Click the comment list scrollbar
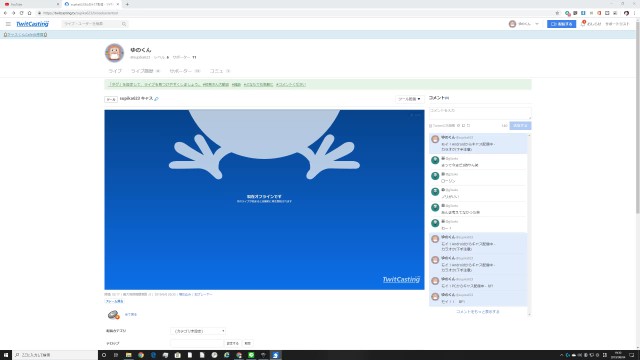 coord(529,224)
